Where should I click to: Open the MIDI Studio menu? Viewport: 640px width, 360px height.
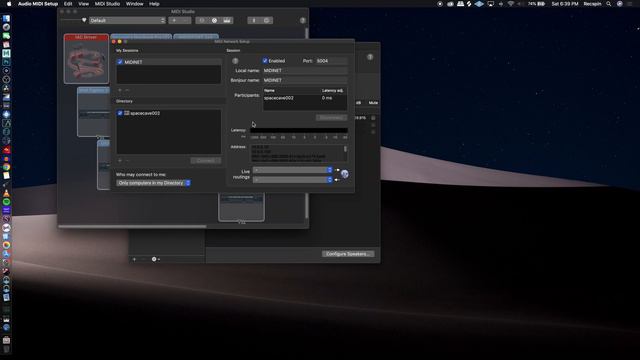click(x=107, y=4)
